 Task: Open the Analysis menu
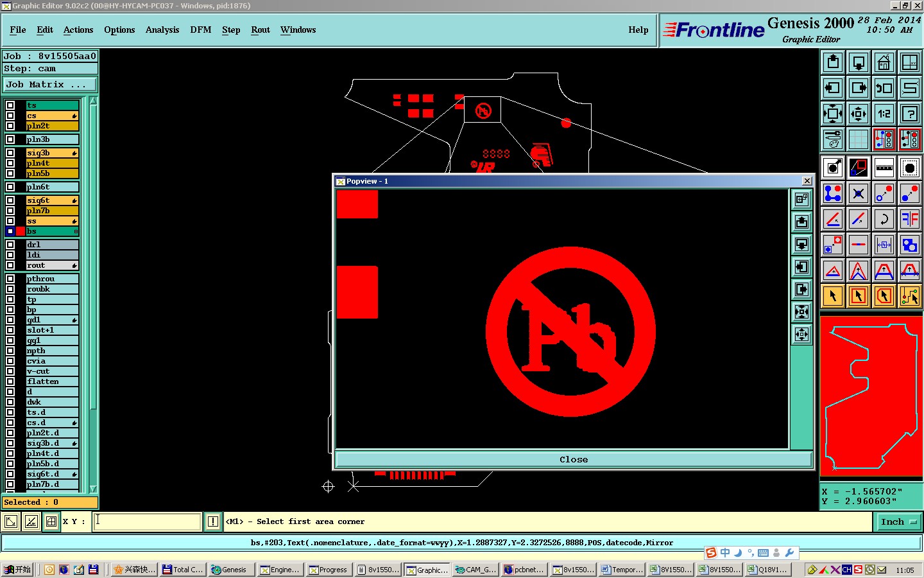tap(162, 30)
